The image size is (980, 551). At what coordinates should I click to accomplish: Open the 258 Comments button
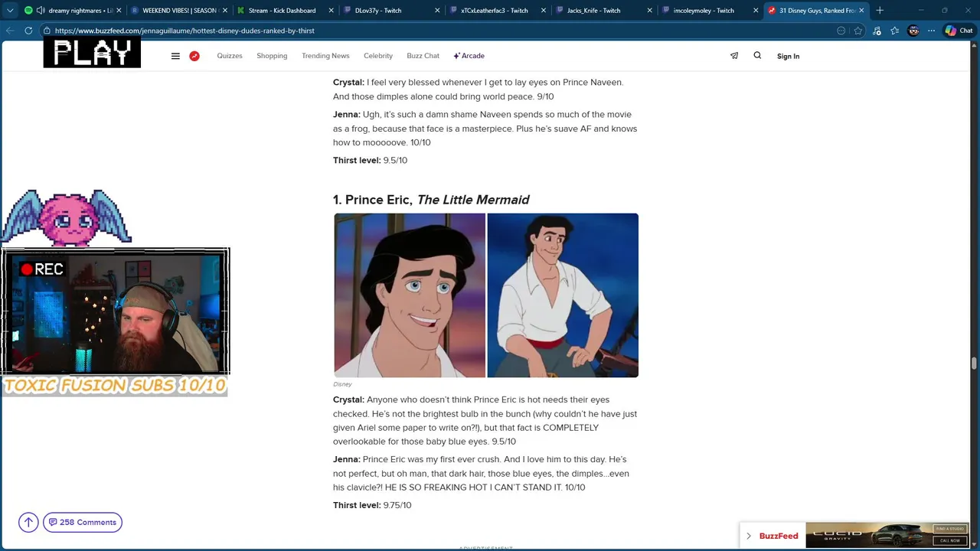click(x=83, y=522)
